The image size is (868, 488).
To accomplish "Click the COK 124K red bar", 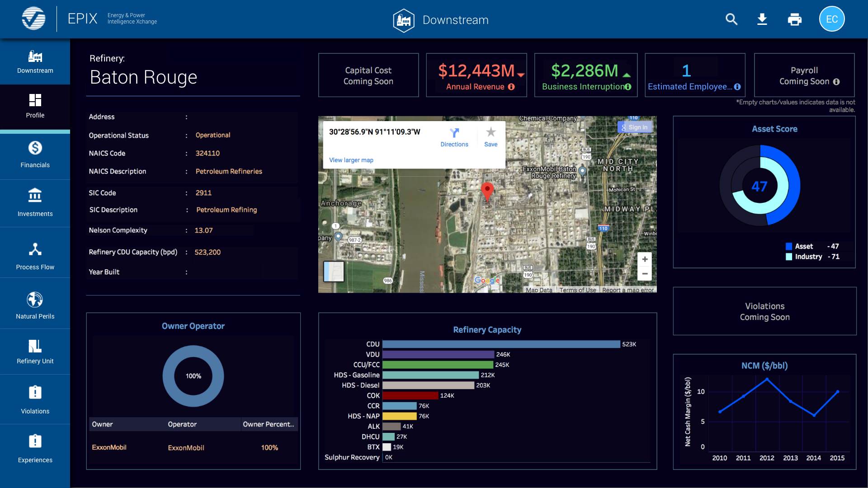I will (410, 395).
